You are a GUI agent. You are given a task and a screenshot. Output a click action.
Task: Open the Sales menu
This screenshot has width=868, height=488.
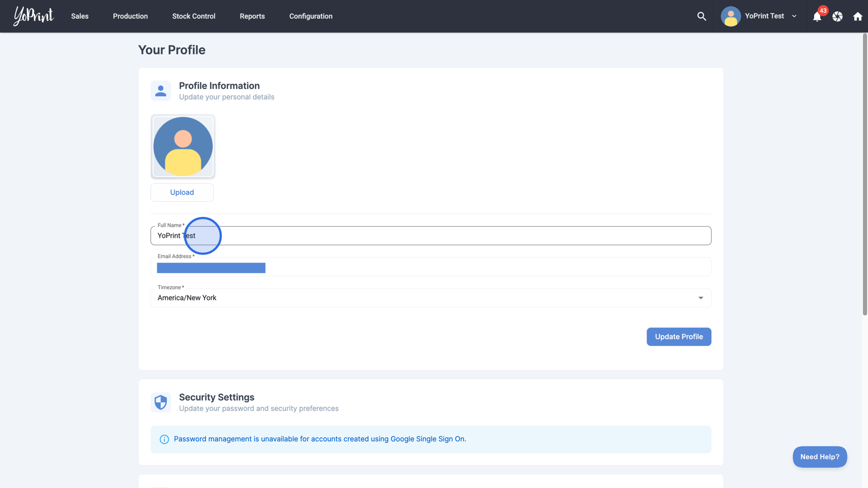tap(80, 16)
